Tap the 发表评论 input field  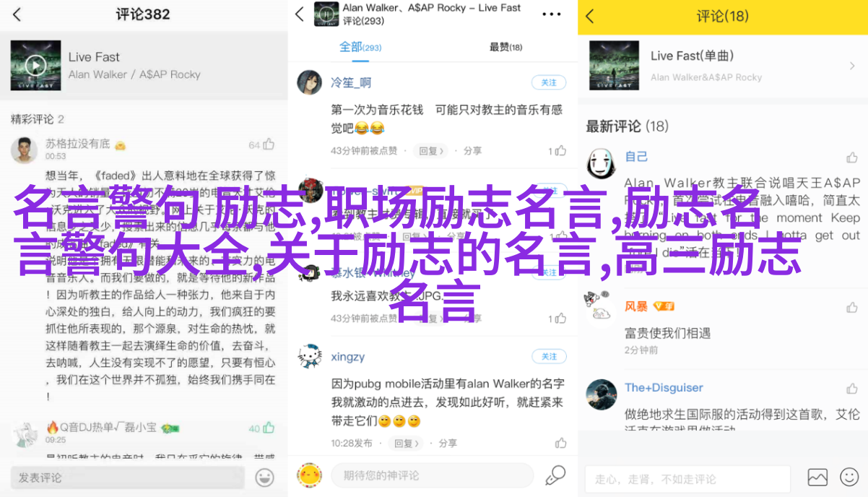point(128,477)
